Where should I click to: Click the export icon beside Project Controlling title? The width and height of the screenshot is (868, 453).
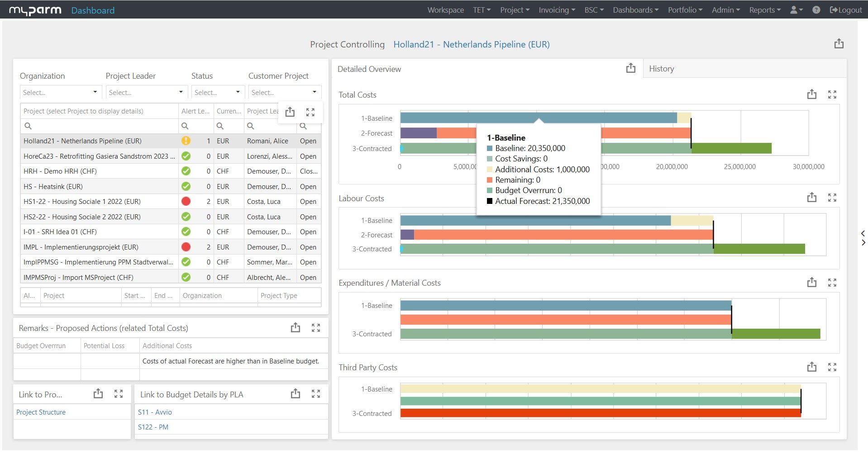tap(839, 44)
